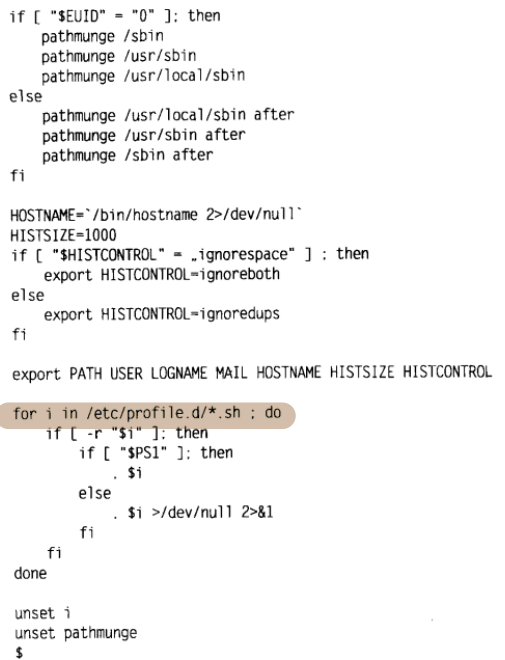Click the HISTCONTROL ignorespace condition line
The image size is (505, 660).
point(190,255)
